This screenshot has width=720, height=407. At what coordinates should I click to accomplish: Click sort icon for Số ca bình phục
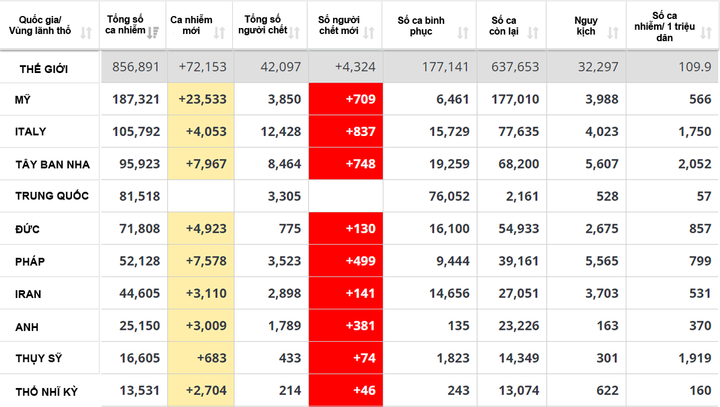point(461,33)
